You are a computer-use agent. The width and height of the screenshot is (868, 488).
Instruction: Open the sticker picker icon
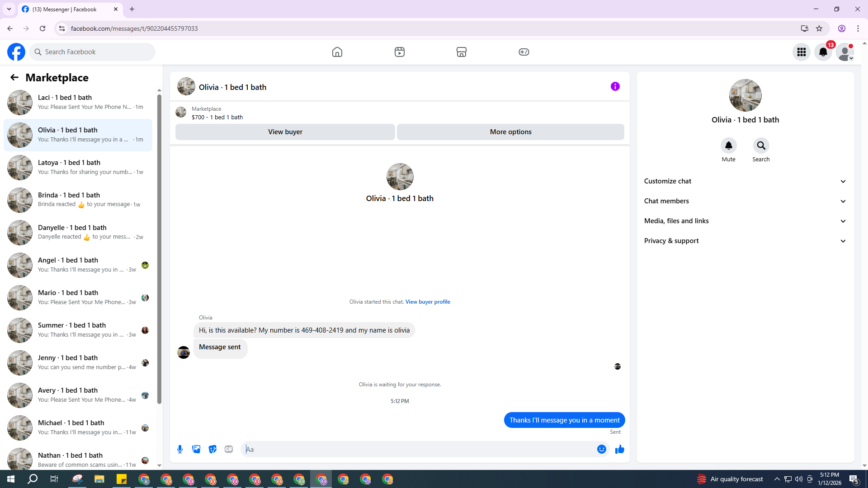212,449
